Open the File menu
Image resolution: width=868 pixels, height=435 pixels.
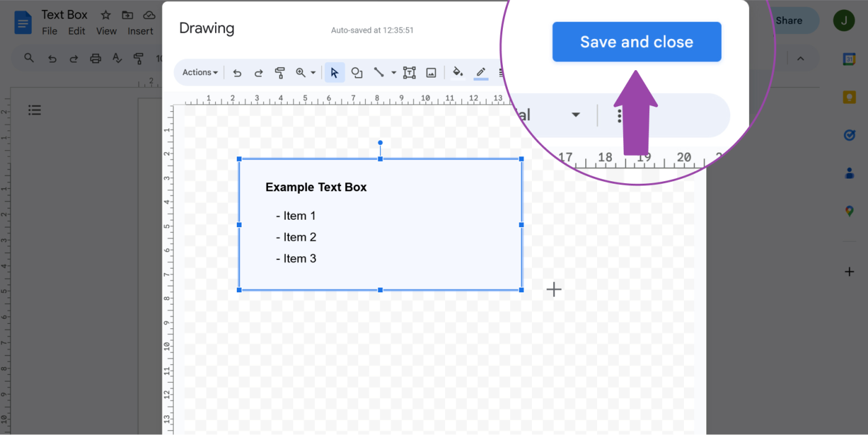coord(50,31)
